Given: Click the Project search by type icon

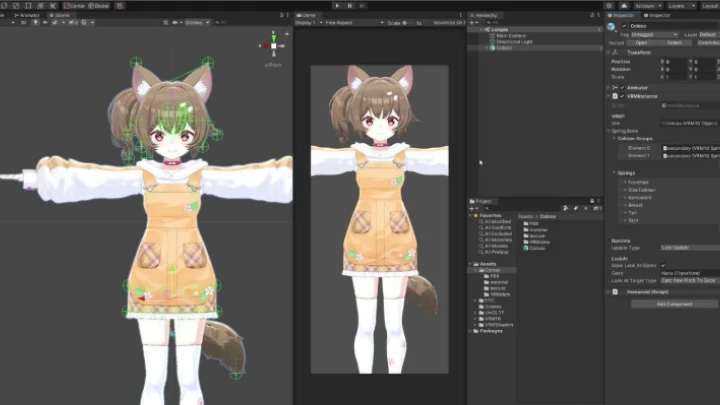Looking at the screenshot, I should click(566, 208).
